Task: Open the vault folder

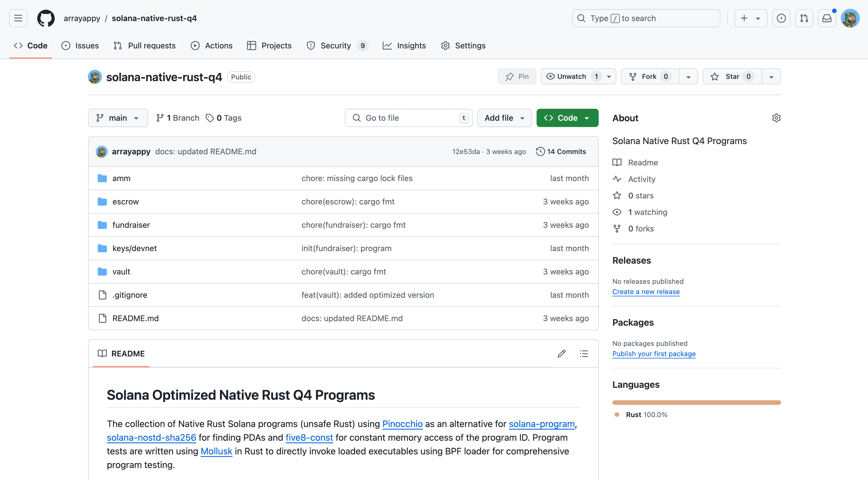Action: [x=121, y=271]
